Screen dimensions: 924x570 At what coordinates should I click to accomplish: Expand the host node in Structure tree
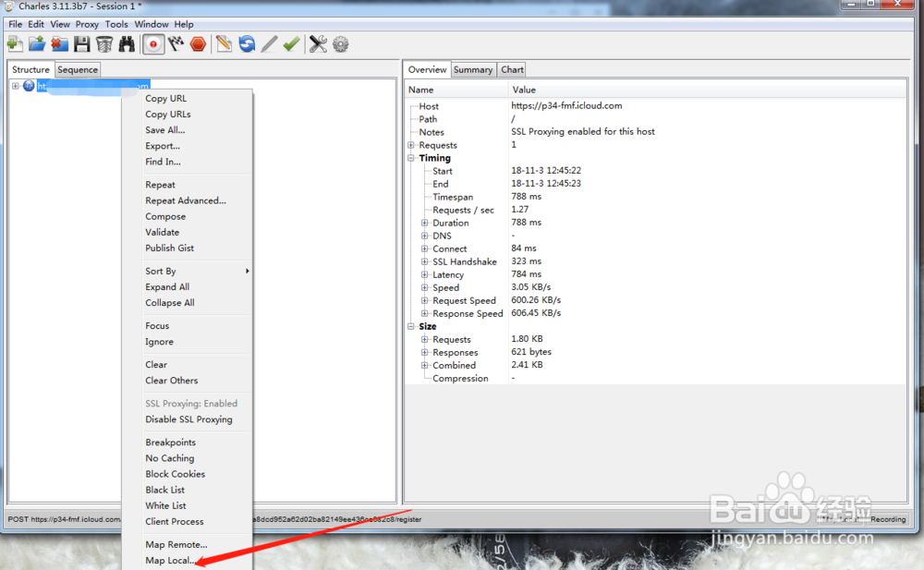click(16, 86)
